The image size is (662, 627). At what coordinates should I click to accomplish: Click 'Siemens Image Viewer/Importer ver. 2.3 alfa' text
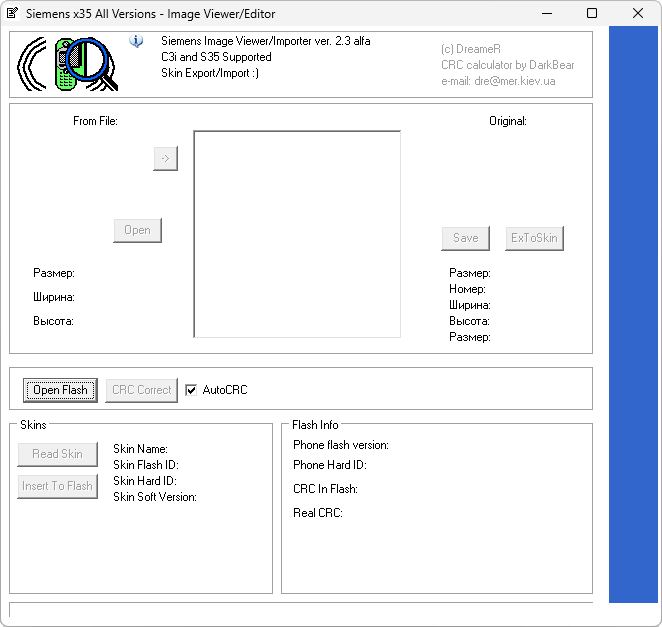tap(266, 41)
